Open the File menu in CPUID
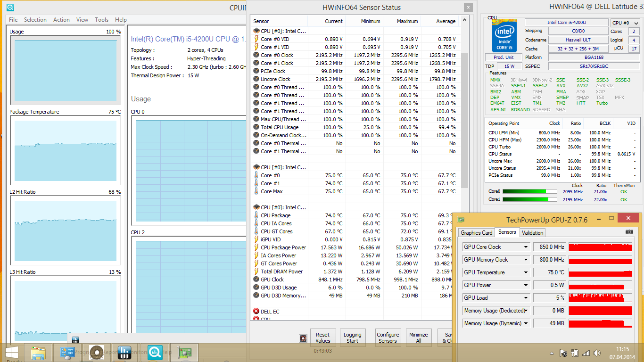This screenshot has height=362, width=644. pyautogui.click(x=13, y=20)
